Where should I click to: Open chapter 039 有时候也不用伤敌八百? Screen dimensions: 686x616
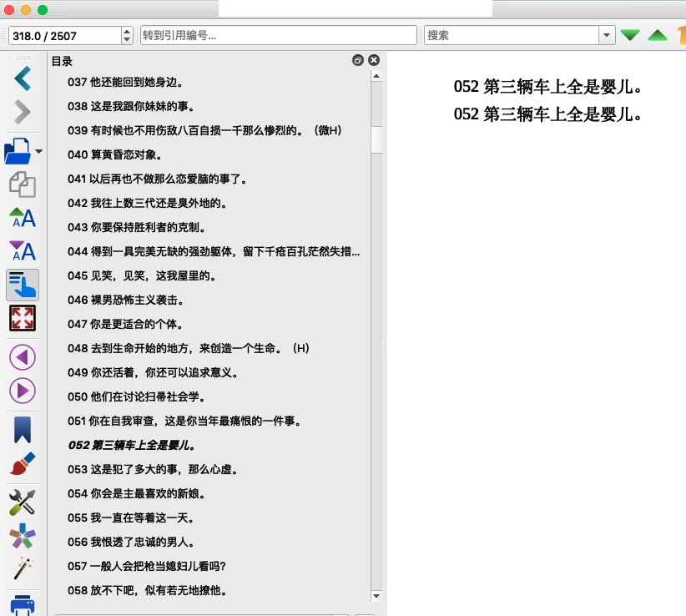point(204,130)
